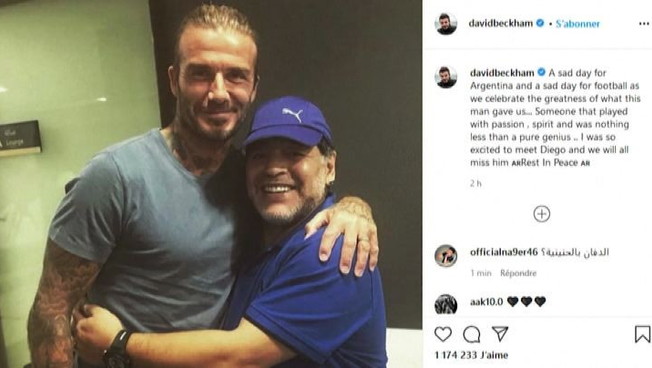This screenshot has height=368, width=652.
Task: Save post with the bookmark icon
Action: (x=642, y=334)
